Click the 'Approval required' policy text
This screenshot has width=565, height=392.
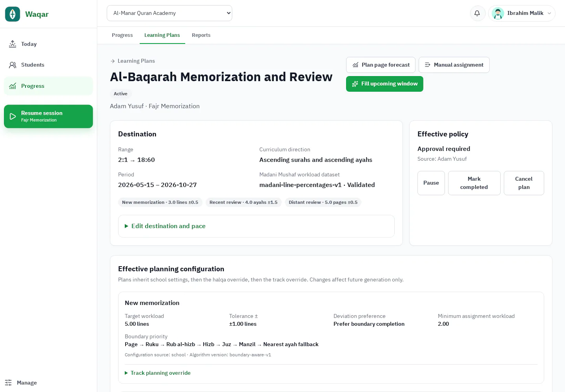pyautogui.click(x=444, y=149)
